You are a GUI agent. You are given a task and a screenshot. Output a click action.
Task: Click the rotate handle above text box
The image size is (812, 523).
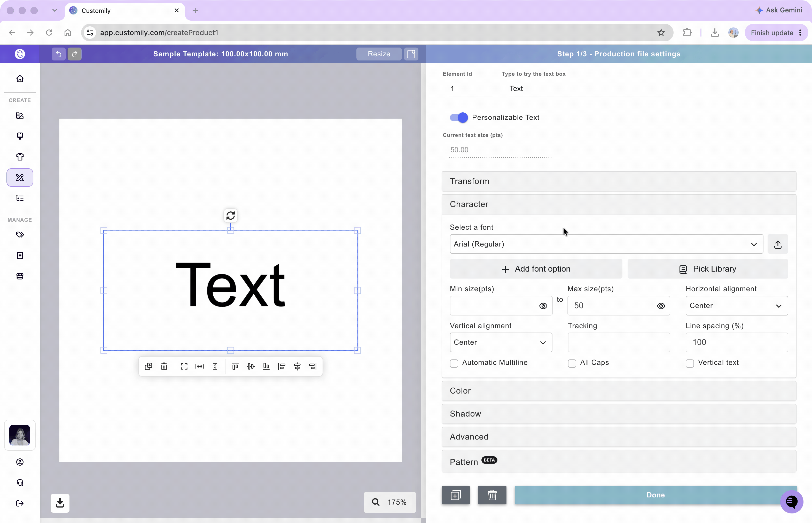(230, 216)
